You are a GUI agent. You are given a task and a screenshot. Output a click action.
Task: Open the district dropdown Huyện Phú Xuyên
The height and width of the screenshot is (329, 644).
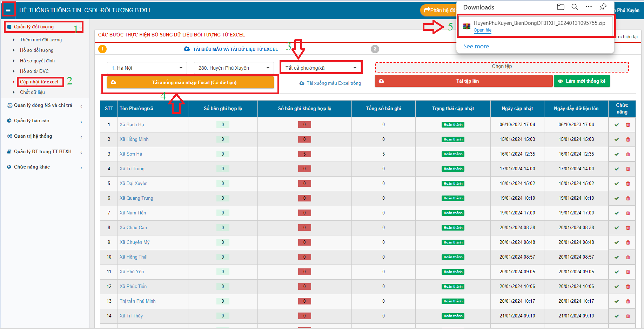tap(234, 68)
